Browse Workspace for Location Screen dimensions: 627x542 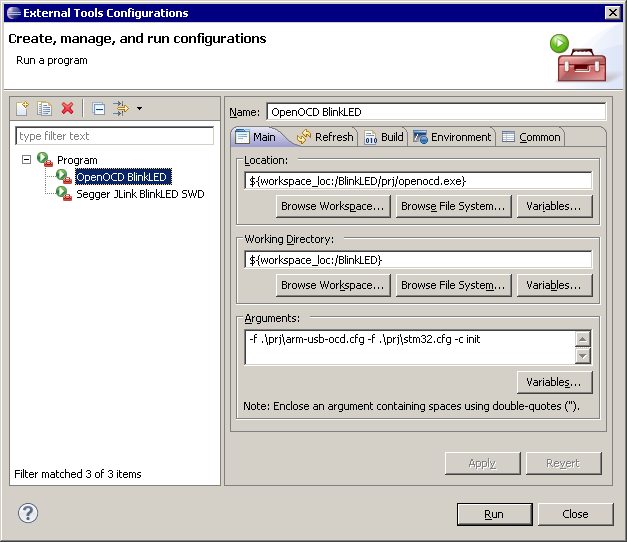click(333, 206)
